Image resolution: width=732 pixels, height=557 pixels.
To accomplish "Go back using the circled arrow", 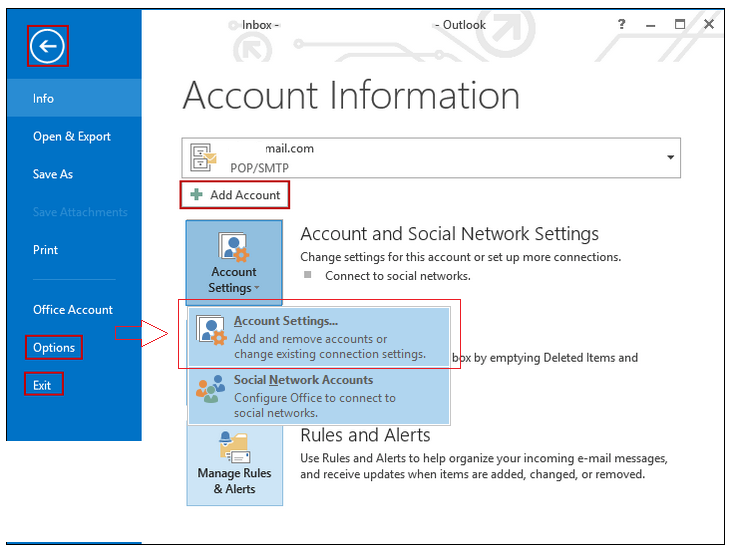I will [x=47, y=46].
